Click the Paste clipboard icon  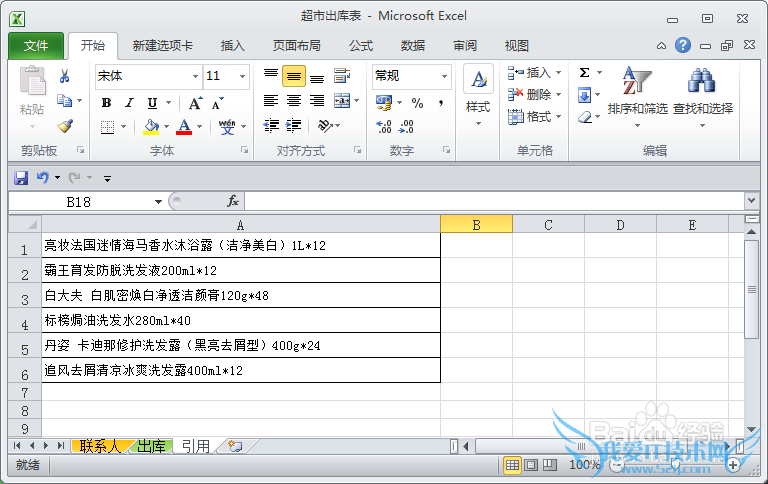pos(32,81)
